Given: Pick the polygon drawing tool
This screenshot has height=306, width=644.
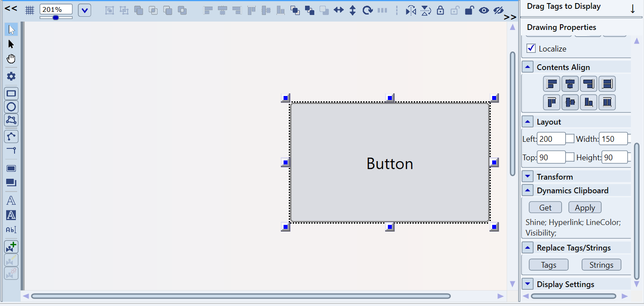Looking at the screenshot, I should 11,120.
